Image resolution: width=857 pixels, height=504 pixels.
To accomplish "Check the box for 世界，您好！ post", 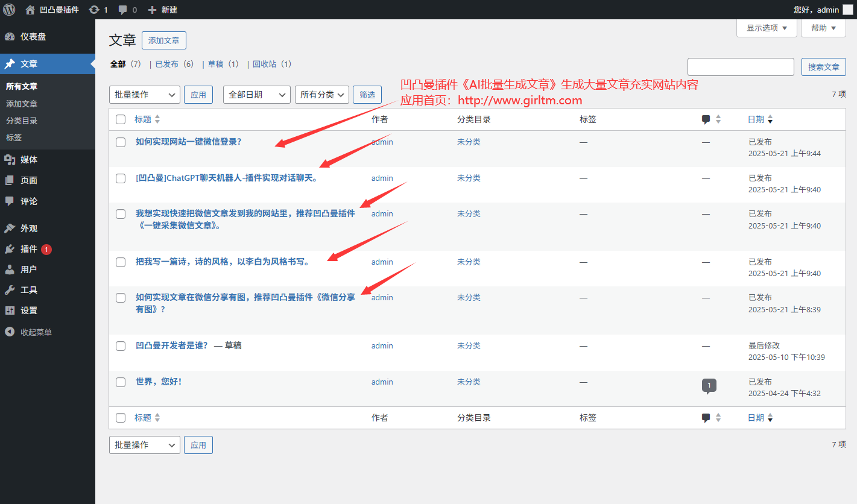I will 121,382.
